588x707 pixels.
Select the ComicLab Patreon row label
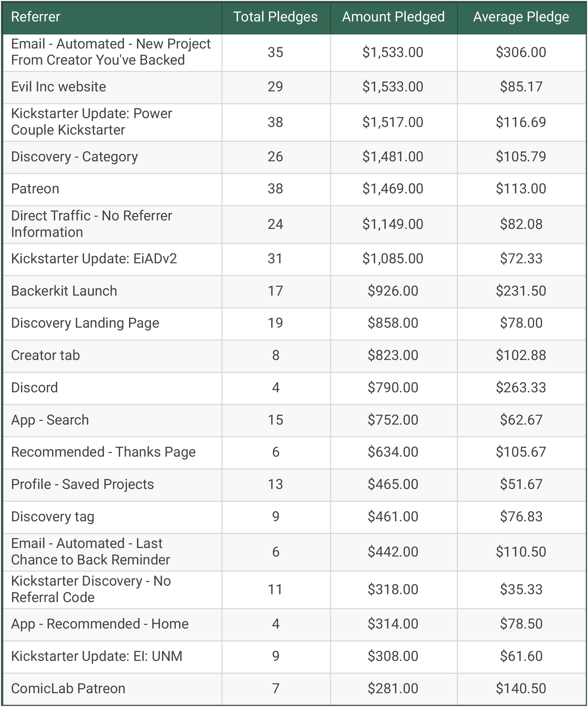tap(68, 688)
